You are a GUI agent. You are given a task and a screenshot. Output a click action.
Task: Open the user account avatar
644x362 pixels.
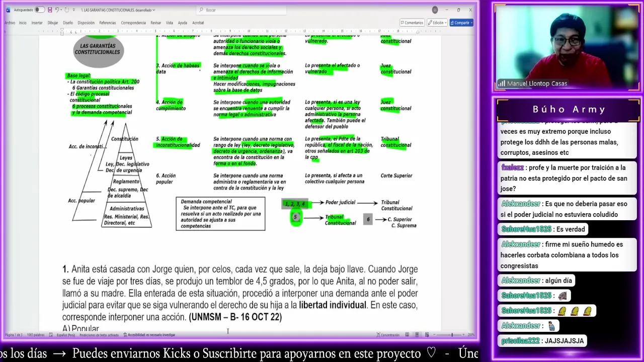pyautogui.click(x=435, y=10)
